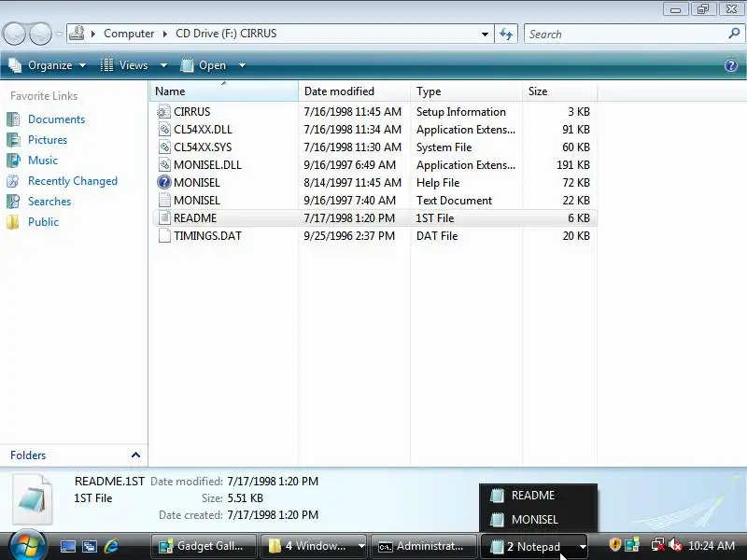
Task: Open the recent pages dropdown arrow
Action: (x=59, y=35)
